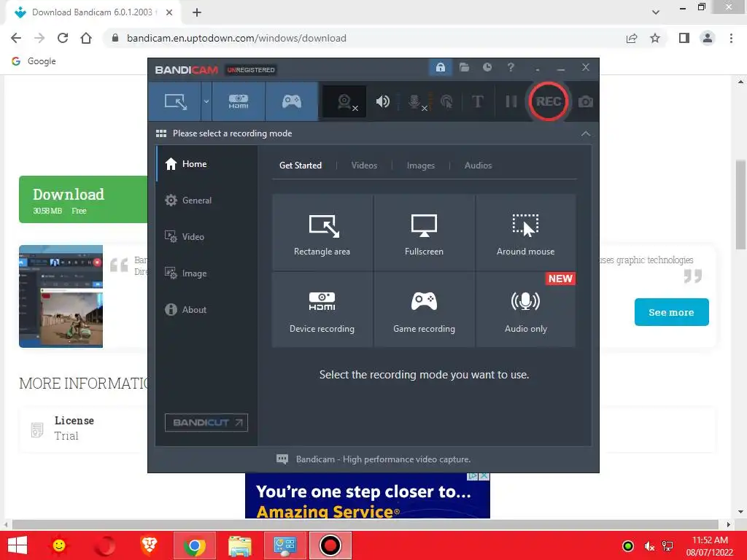This screenshot has width=747, height=560.
Task: Open Chrome three-dot menu
Action: [x=731, y=38]
